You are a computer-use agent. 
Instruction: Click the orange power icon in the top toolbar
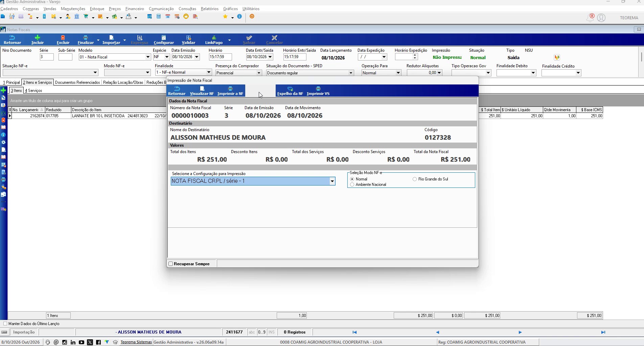pos(252,17)
